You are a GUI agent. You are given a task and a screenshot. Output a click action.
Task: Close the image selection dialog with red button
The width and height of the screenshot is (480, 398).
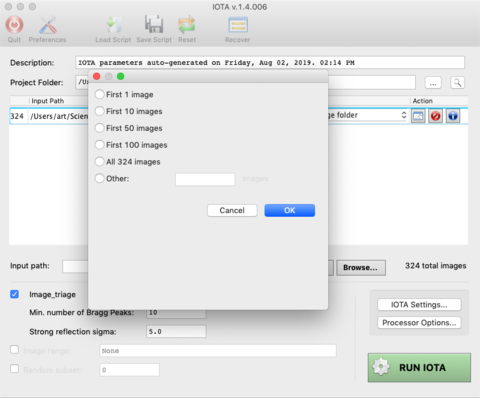[97, 76]
